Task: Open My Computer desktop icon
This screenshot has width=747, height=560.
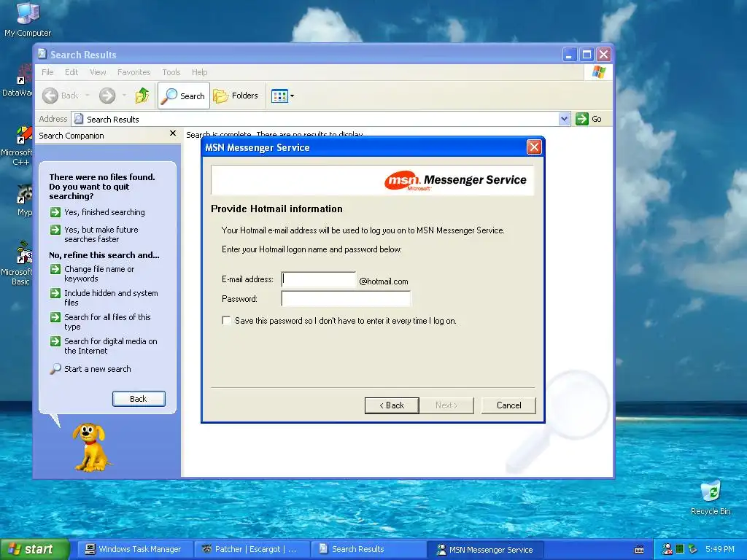Action: (x=28, y=19)
